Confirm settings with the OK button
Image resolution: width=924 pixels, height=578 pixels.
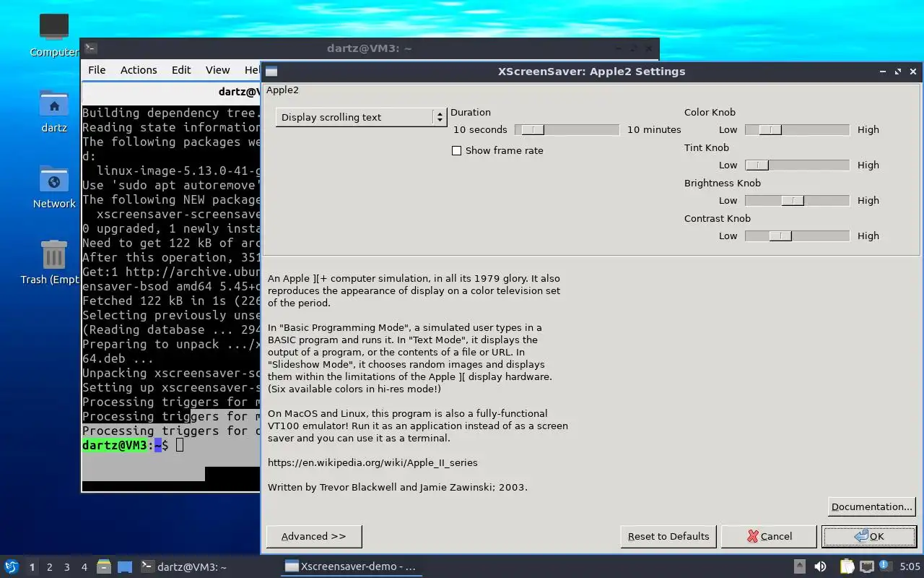coord(869,536)
